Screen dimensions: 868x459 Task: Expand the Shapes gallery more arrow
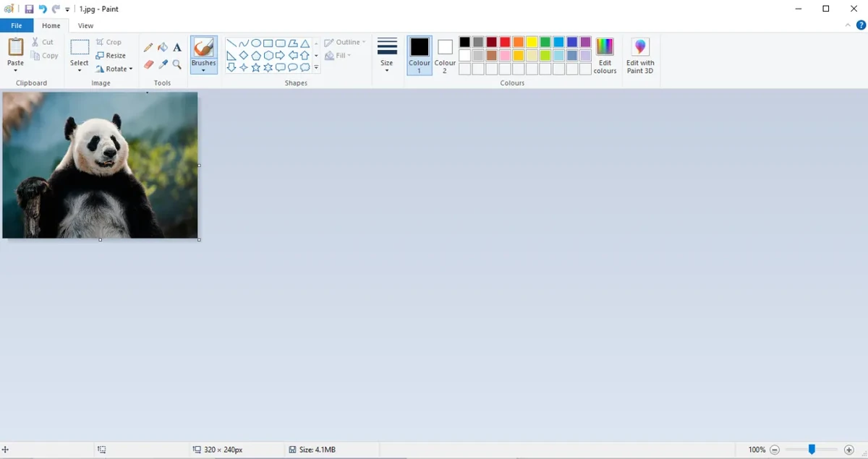pyautogui.click(x=316, y=68)
